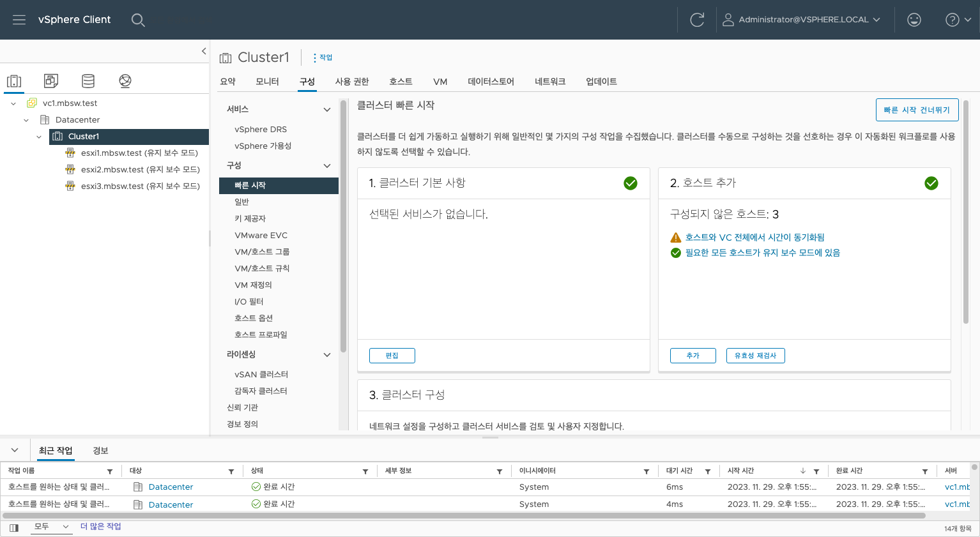The width and height of the screenshot is (980, 537).
Task: Click the config sidebar vertical scrollbar
Action: 344,227
